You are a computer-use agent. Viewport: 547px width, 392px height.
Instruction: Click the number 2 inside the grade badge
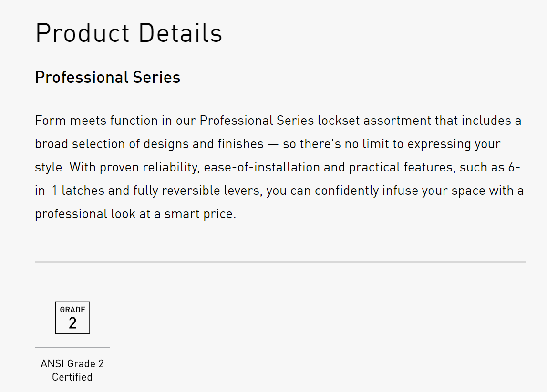coord(72,323)
